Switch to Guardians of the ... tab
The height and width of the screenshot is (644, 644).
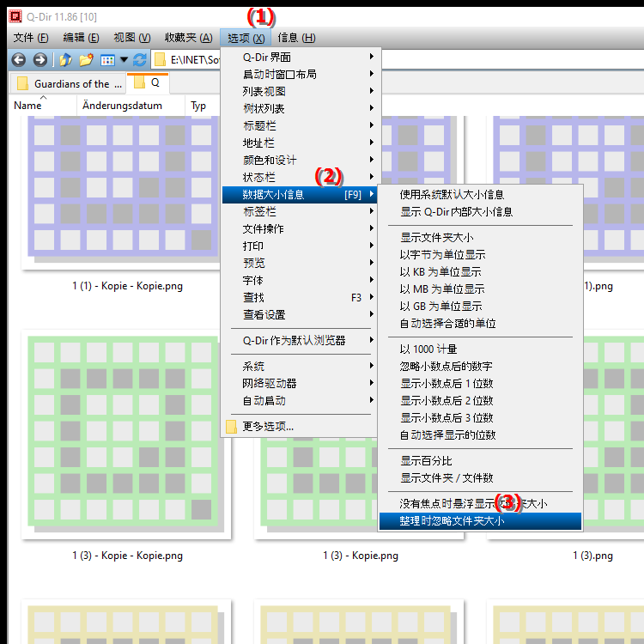[68, 84]
